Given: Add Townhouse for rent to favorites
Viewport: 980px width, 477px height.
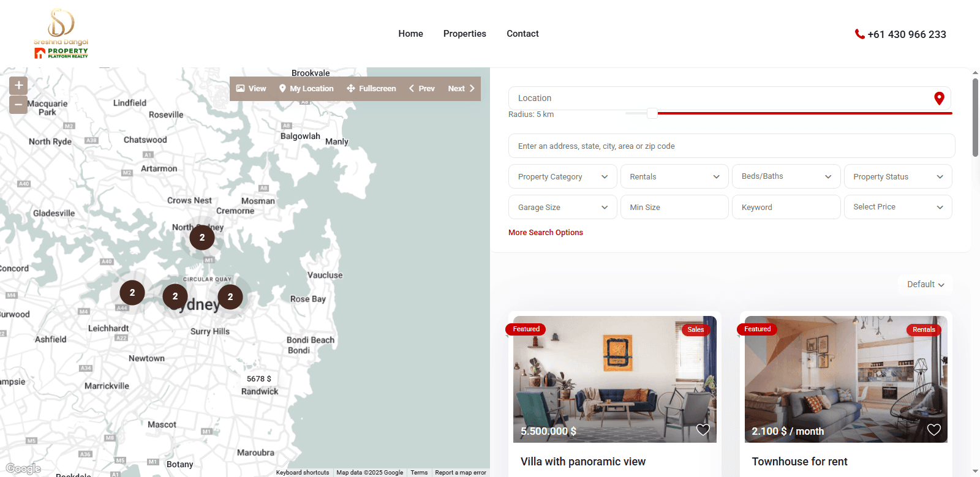Looking at the screenshot, I should tap(933, 430).
